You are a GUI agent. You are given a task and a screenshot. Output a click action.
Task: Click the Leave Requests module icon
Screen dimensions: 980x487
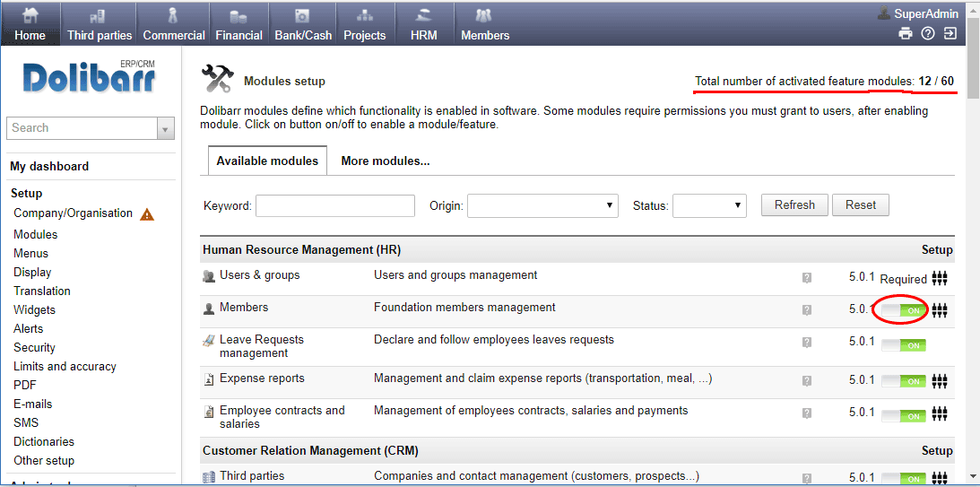[x=209, y=341]
